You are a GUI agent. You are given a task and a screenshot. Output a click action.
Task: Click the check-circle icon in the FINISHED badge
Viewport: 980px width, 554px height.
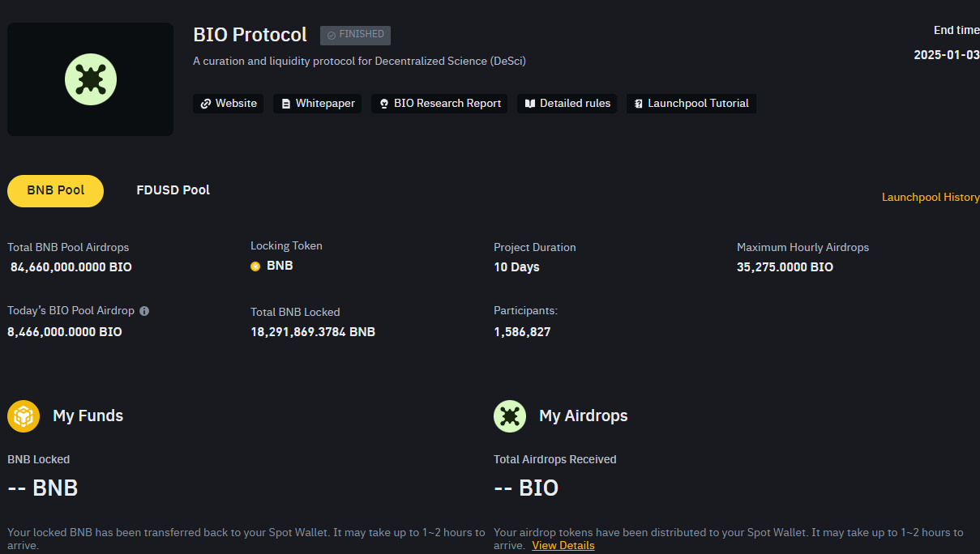pyautogui.click(x=331, y=36)
